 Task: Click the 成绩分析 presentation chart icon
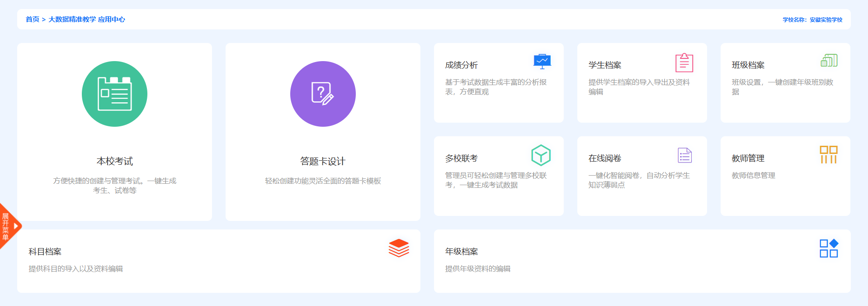pos(542,61)
